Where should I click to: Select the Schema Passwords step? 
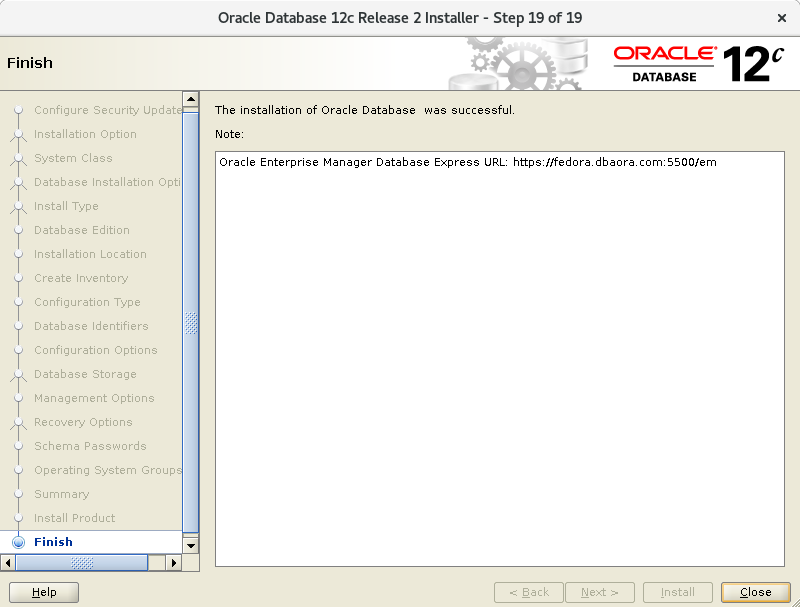click(90, 446)
